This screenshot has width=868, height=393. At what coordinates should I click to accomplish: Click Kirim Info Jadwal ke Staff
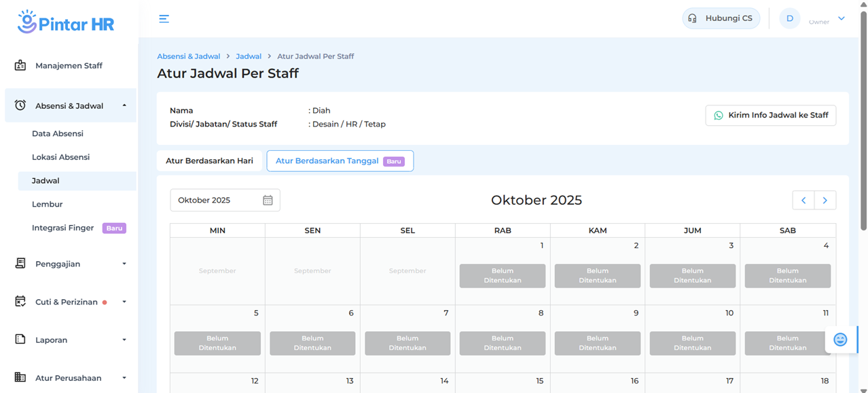(x=770, y=116)
